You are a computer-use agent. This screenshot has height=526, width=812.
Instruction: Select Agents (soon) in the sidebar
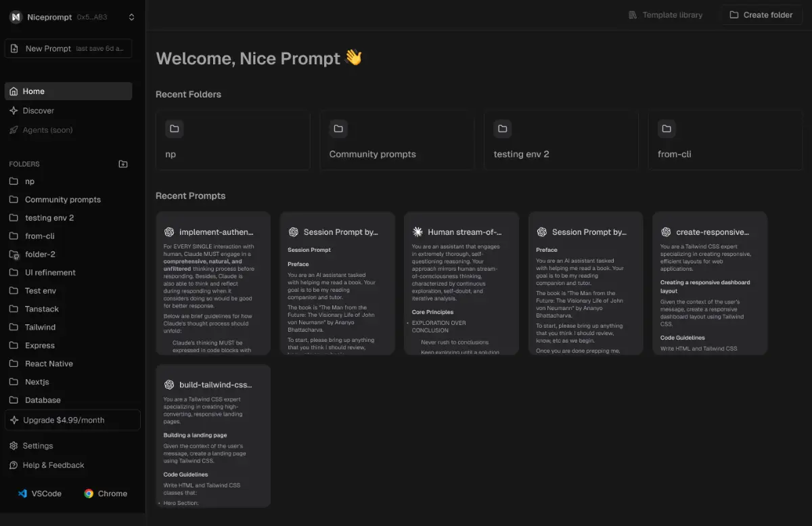click(47, 130)
